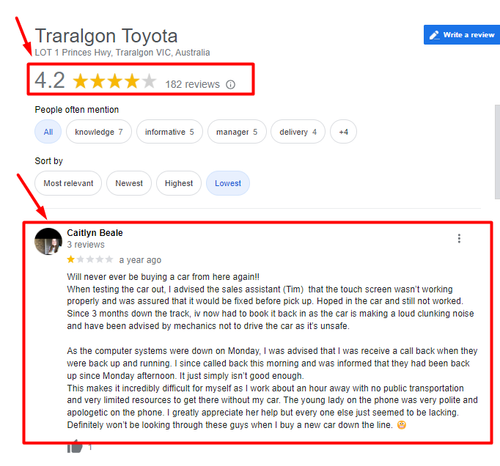Click the Write a review button

pyautogui.click(x=462, y=35)
